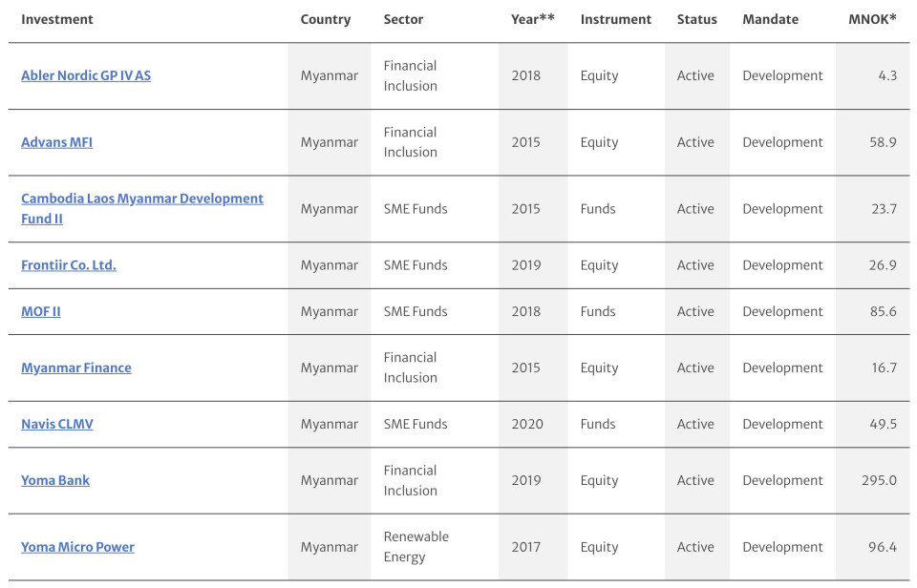917x588 pixels.
Task: Sort by the Sector column header
Action: click(x=403, y=19)
